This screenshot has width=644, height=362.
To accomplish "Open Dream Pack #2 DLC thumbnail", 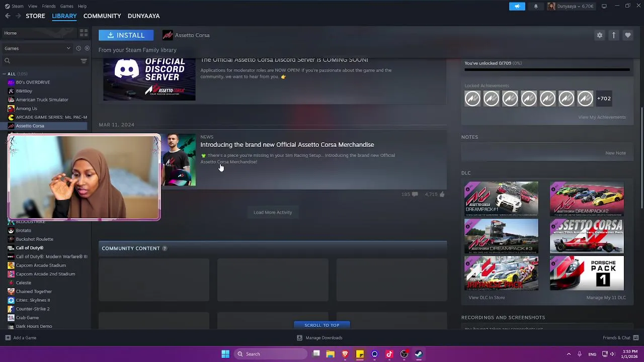I will [587, 199].
